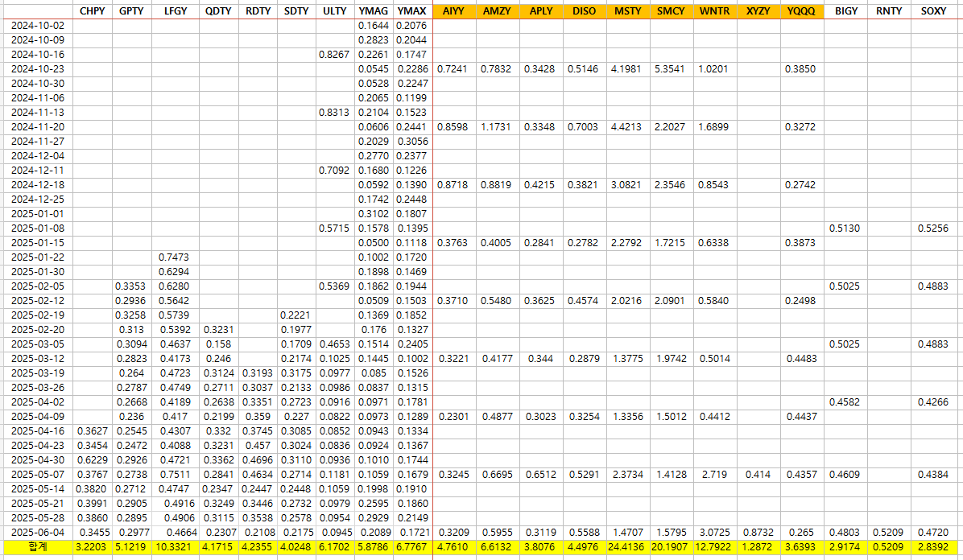Click CHPY total 3.2203
The height and width of the screenshot is (560, 963).
tap(91, 547)
